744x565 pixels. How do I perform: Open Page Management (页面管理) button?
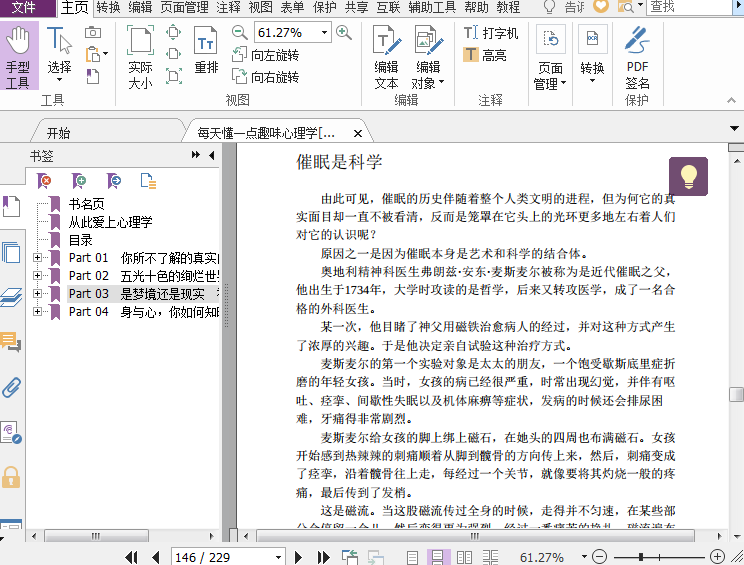pyautogui.click(x=550, y=57)
